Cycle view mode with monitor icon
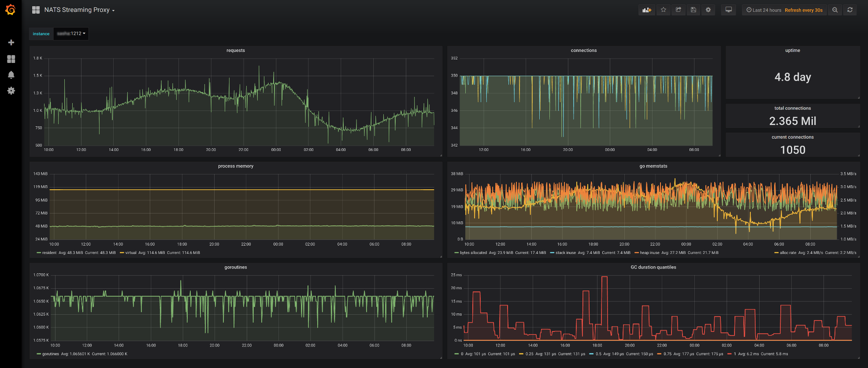Viewport: 868px width, 368px height. (729, 10)
